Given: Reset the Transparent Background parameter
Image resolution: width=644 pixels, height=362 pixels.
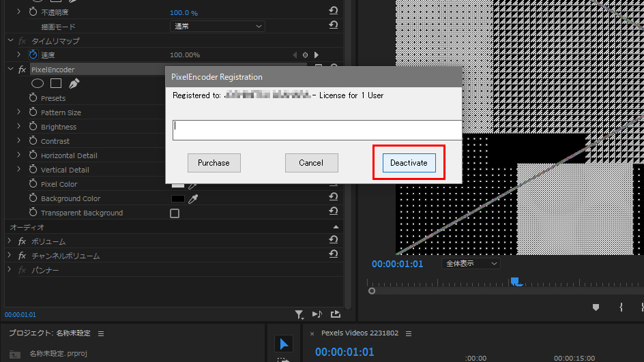Looking at the screenshot, I should [334, 211].
